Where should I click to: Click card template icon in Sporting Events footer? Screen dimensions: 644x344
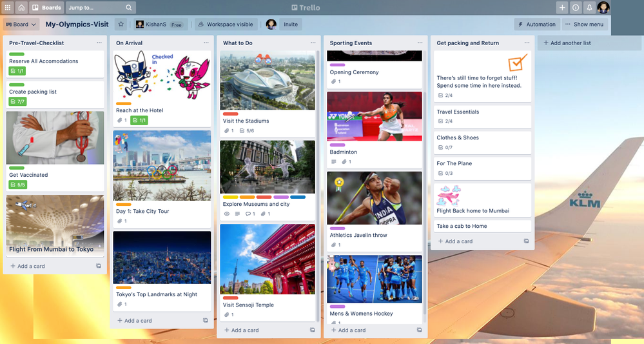419,330
